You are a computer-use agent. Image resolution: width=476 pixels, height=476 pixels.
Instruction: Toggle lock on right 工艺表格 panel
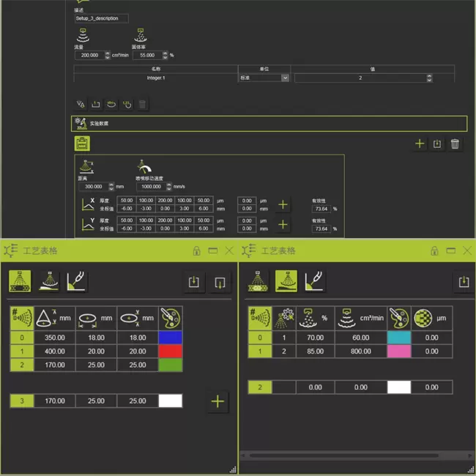[434, 251]
